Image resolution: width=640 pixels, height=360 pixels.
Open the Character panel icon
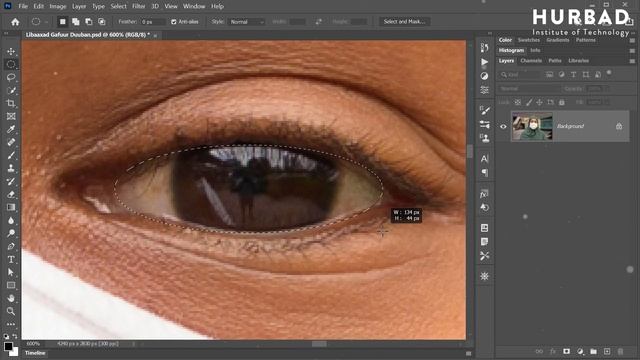pyautogui.click(x=484, y=159)
